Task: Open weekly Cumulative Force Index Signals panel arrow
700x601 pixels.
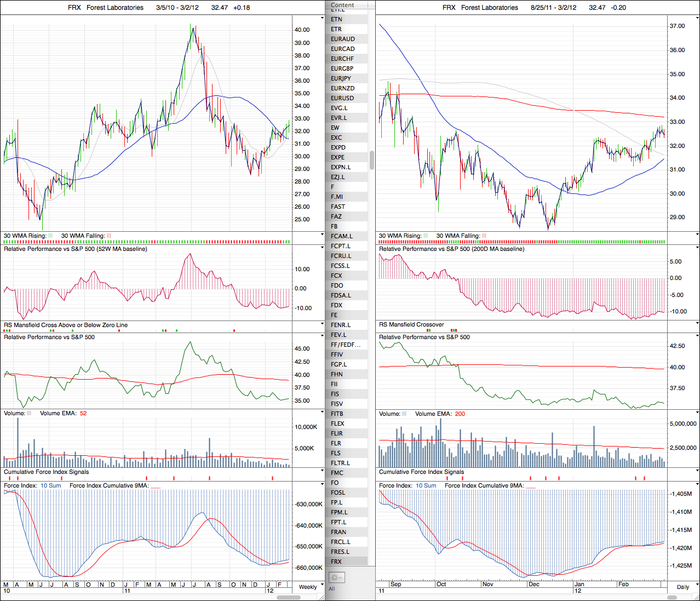Action: [x=322, y=471]
